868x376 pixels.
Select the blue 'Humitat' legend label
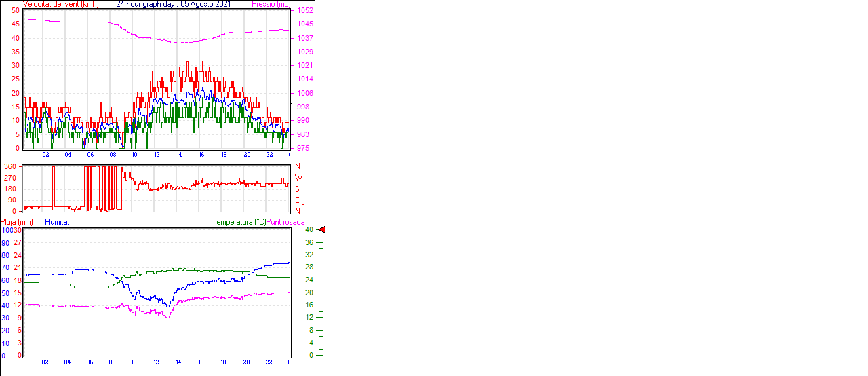(57, 222)
